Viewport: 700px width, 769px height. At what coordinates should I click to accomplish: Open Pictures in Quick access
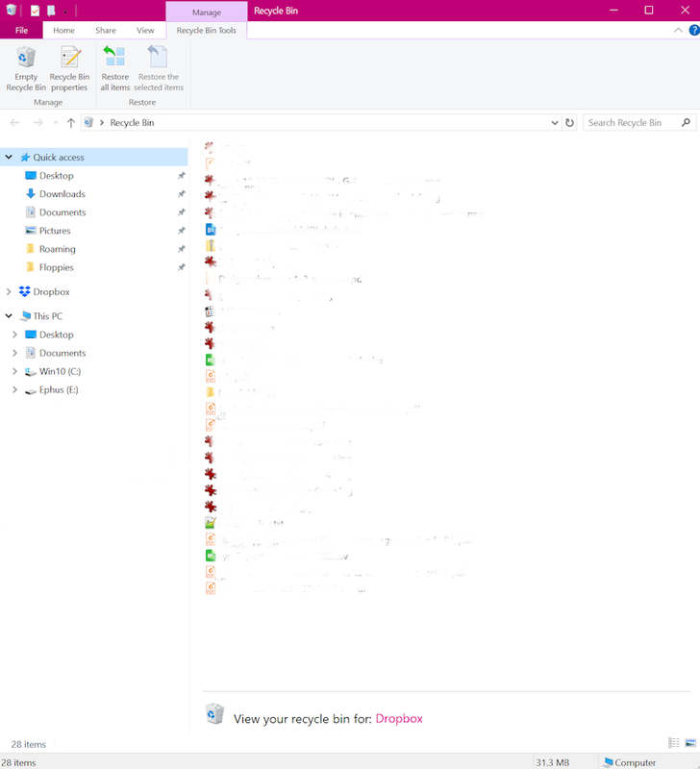(x=55, y=231)
